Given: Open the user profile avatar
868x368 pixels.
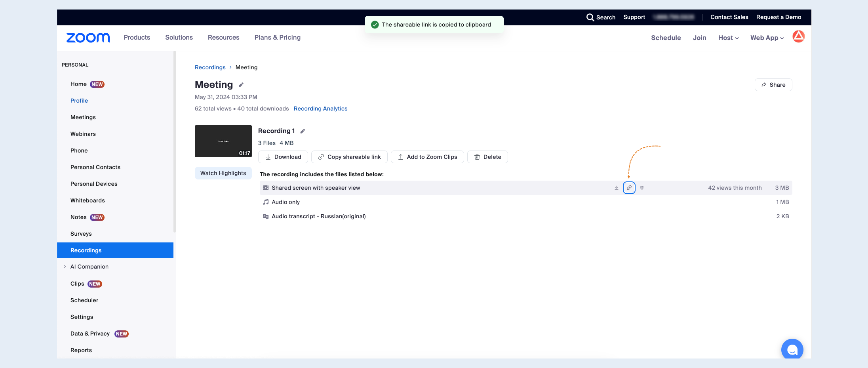Looking at the screenshot, I should pos(798,36).
